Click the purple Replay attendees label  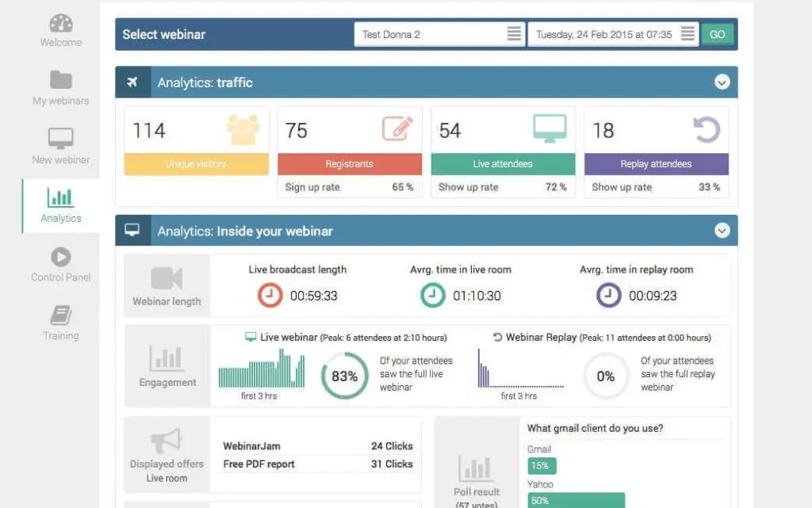click(656, 164)
